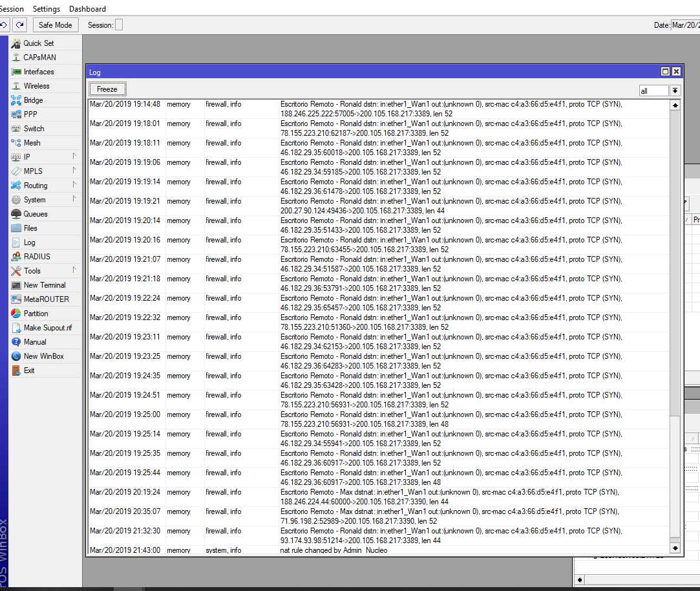
Task: Click the 'all' filter combo box
Action: 654,91
